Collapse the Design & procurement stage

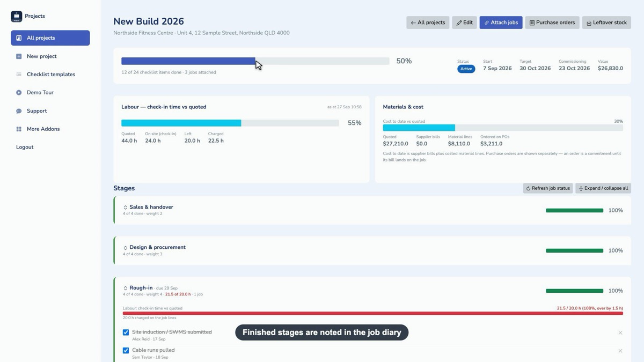[x=126, y=248]
